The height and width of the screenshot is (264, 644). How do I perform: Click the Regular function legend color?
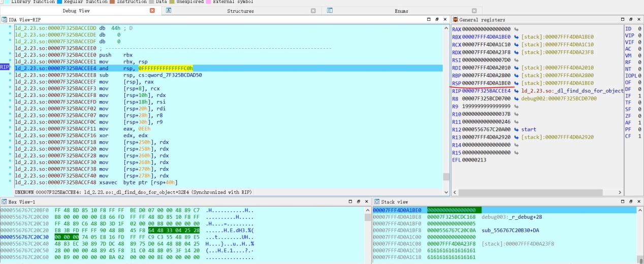[60, 2]
